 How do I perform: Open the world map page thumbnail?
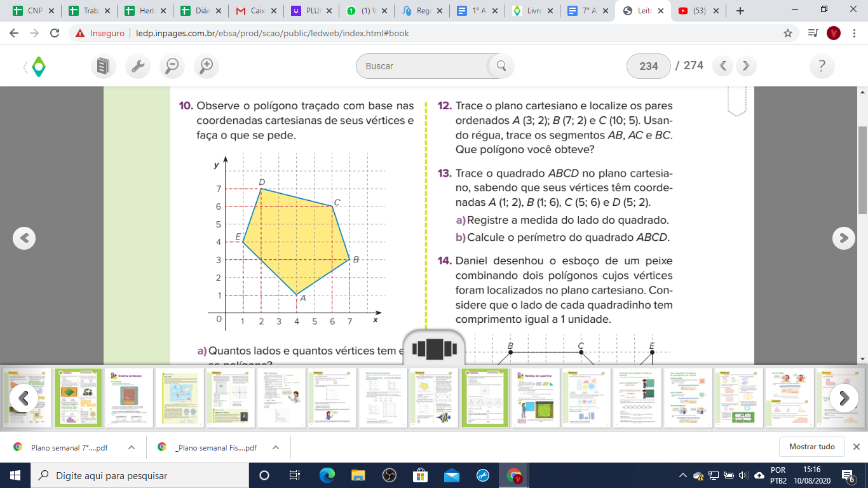[179, 398]
